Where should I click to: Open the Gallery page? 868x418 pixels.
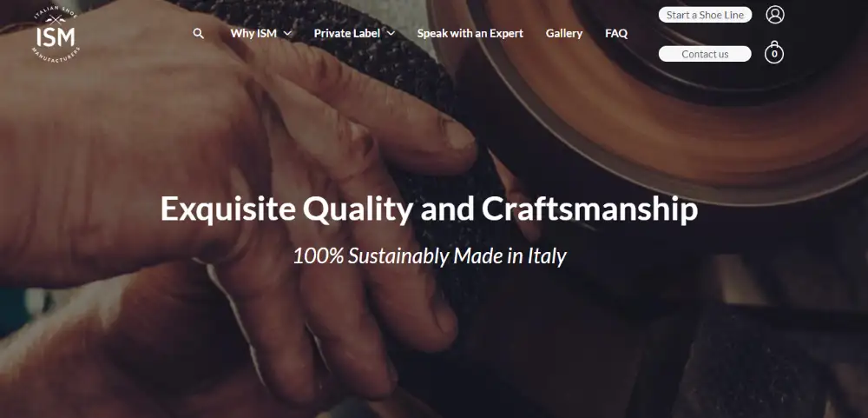[x=564, y=33]
